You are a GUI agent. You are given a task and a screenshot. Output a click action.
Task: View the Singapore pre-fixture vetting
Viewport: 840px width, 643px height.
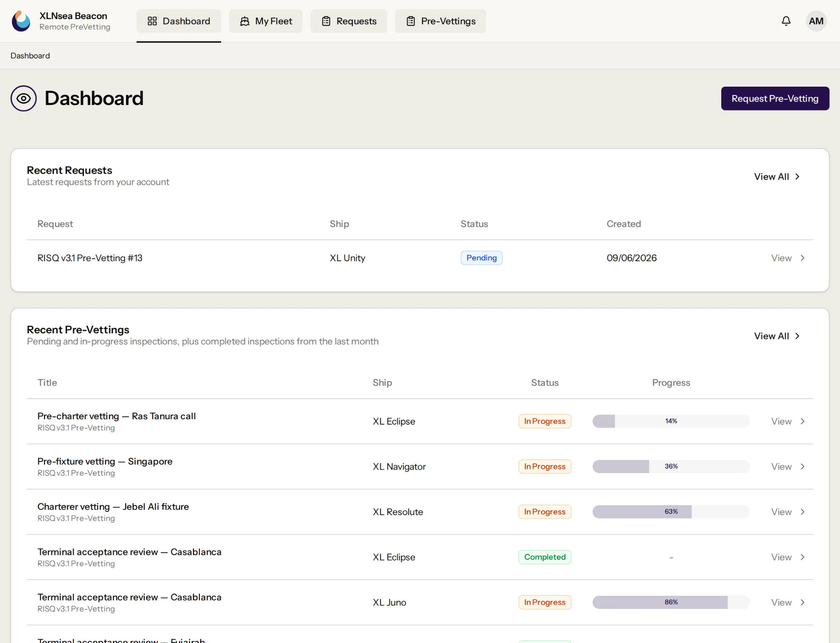(788, 467)
